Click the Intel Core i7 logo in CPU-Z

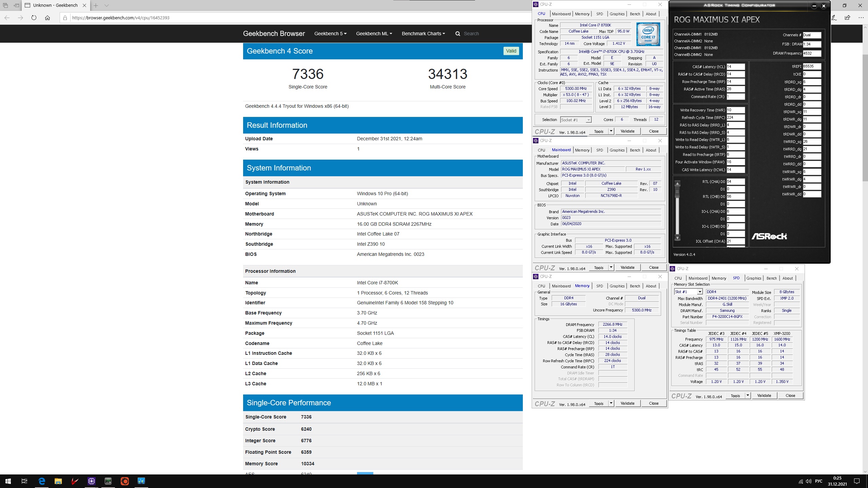point(648,34)
